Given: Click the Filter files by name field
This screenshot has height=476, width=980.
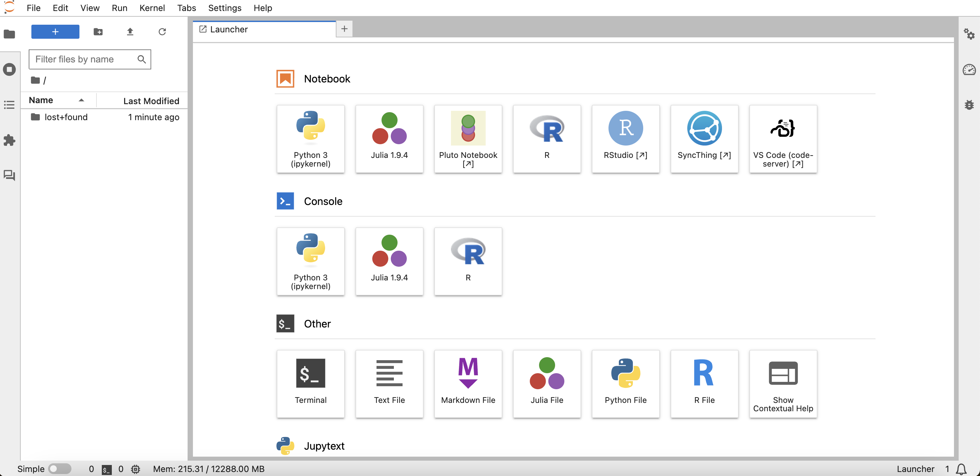Looking at the screenshot, I should [90, 59].
